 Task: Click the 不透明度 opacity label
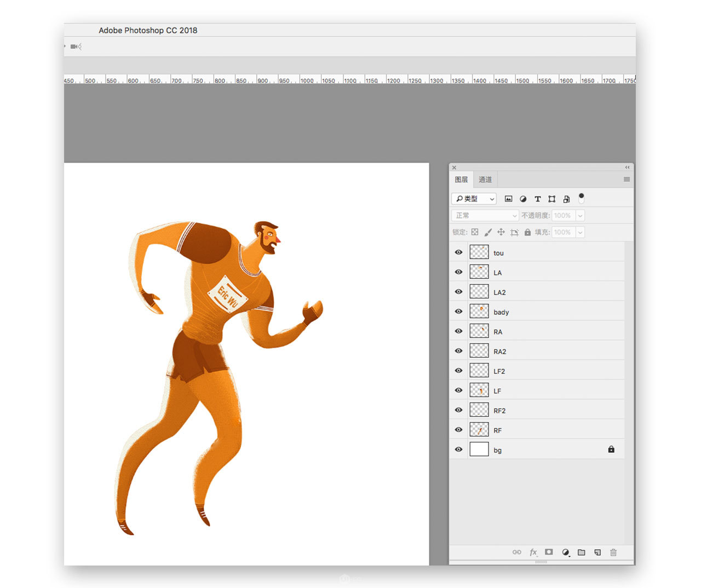(x=536, y=216)
